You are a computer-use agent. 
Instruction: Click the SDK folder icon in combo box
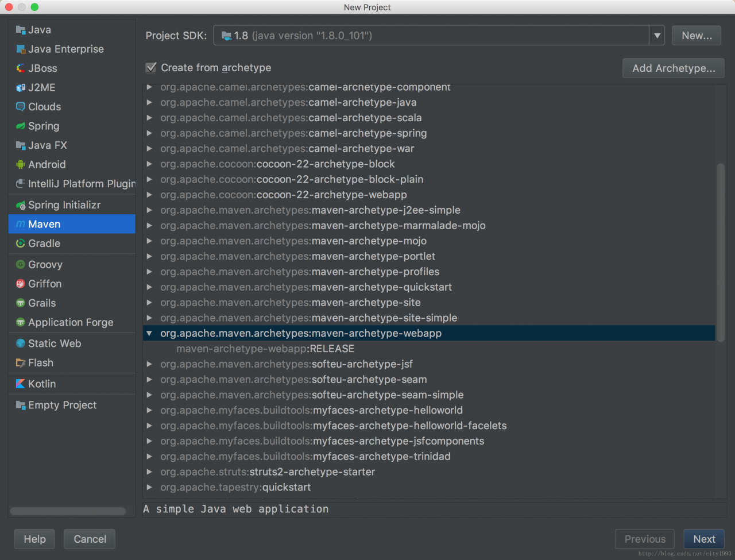coord(226,36)
